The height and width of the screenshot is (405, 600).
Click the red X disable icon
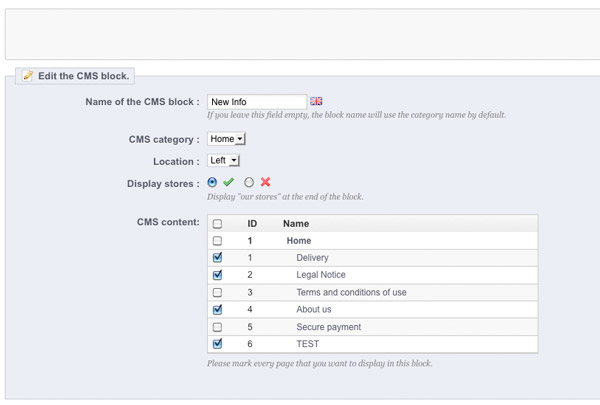[265, 182]
